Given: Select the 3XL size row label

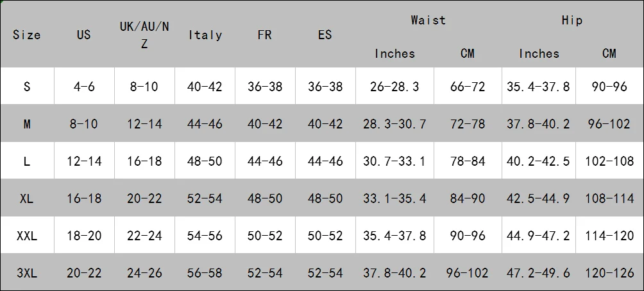Looking at the screenshot, I should pyautogui.click(x=27, y=273).
